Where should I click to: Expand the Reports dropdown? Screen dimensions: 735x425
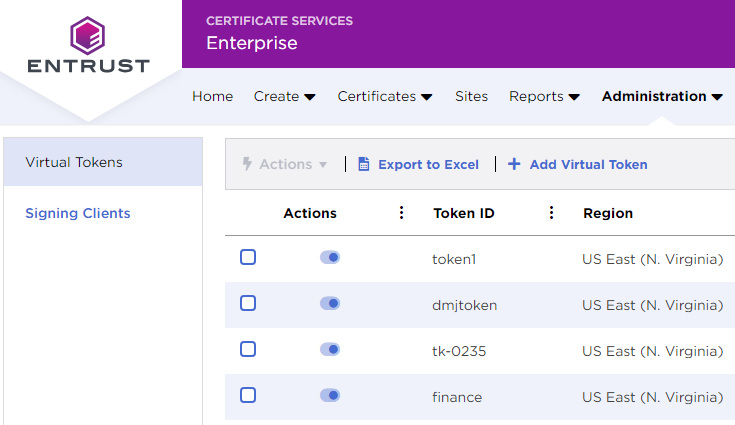[544, 97]
